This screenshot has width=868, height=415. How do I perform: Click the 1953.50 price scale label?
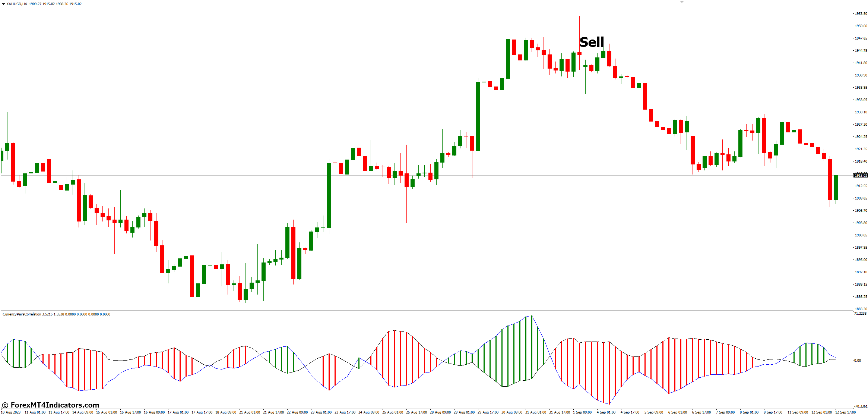point(861,14)
